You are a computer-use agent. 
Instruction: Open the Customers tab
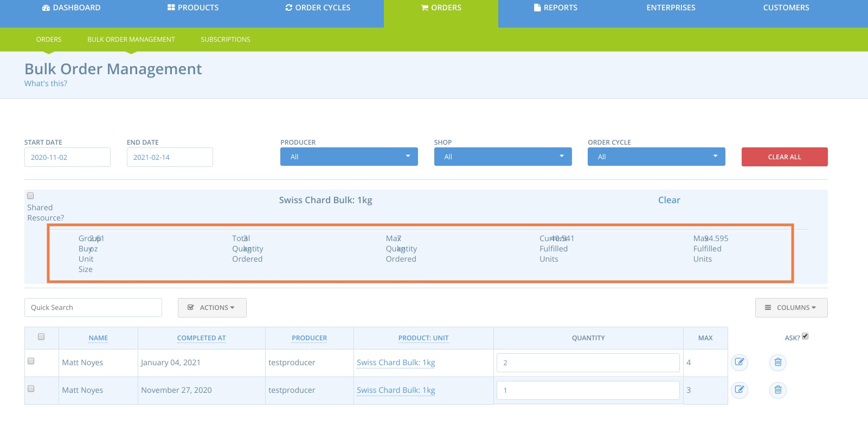click(786, 8)
